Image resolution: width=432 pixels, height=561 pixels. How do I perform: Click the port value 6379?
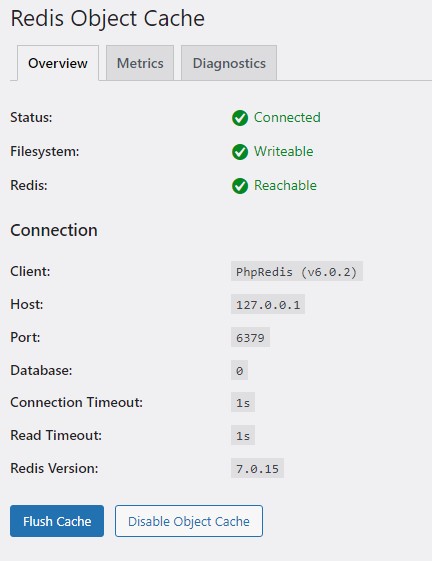pos(251,337)
